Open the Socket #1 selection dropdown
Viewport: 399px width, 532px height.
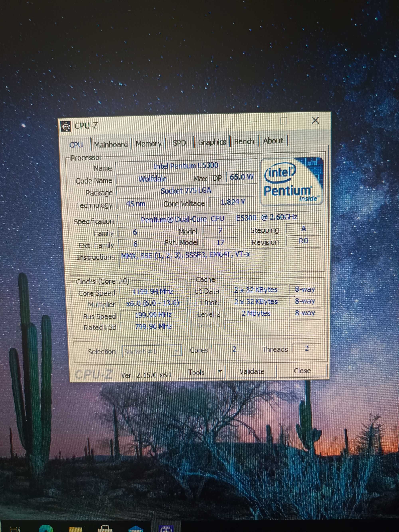pos(152,351)
